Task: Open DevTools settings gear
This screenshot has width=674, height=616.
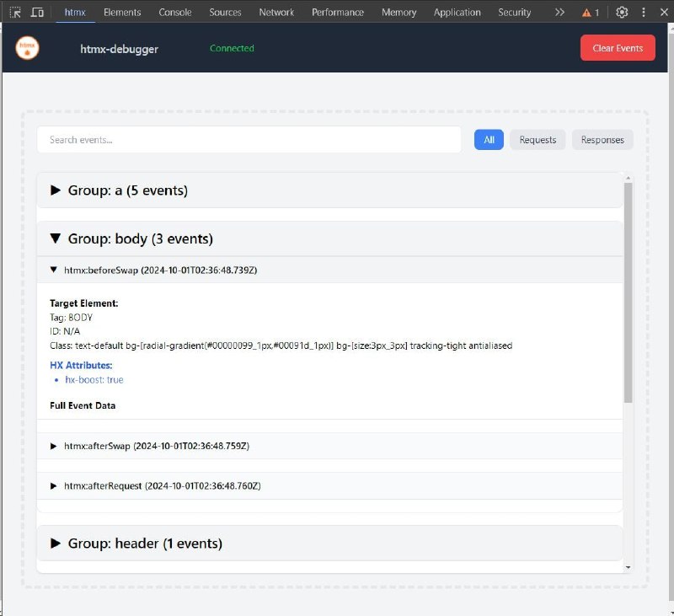Action: click(x=622, y=12)
